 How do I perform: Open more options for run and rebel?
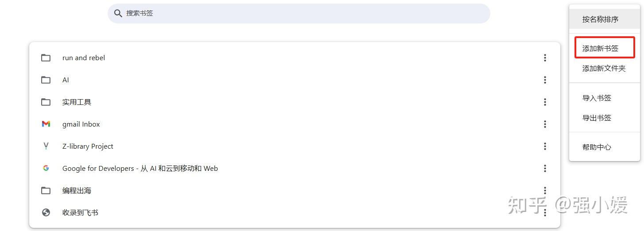545,58
